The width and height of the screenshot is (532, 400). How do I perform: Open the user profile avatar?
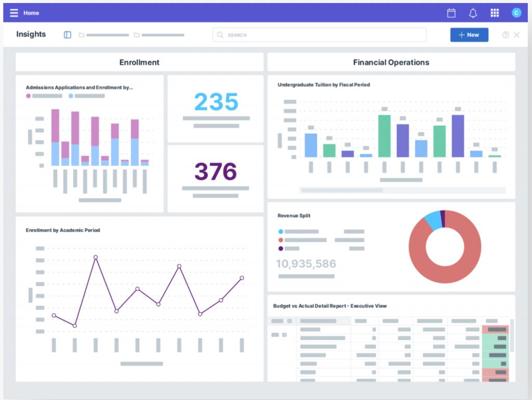(516, 13)
